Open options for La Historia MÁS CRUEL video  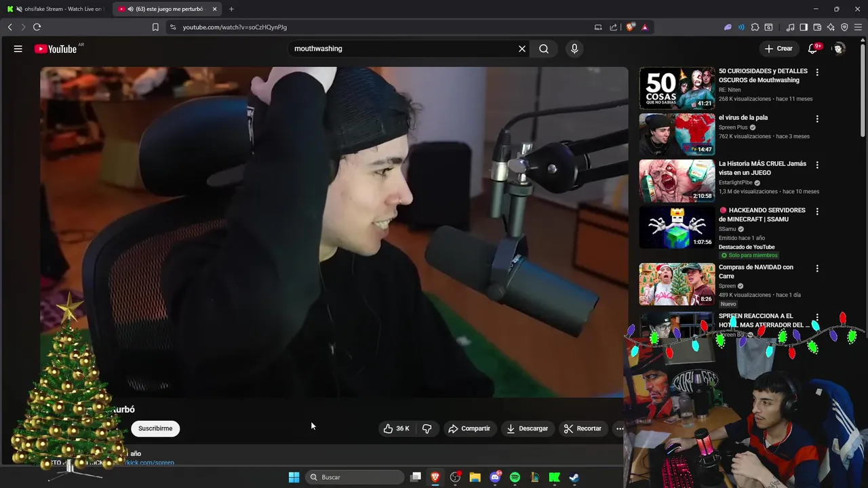pyautogui.click(x=817, y=165)
